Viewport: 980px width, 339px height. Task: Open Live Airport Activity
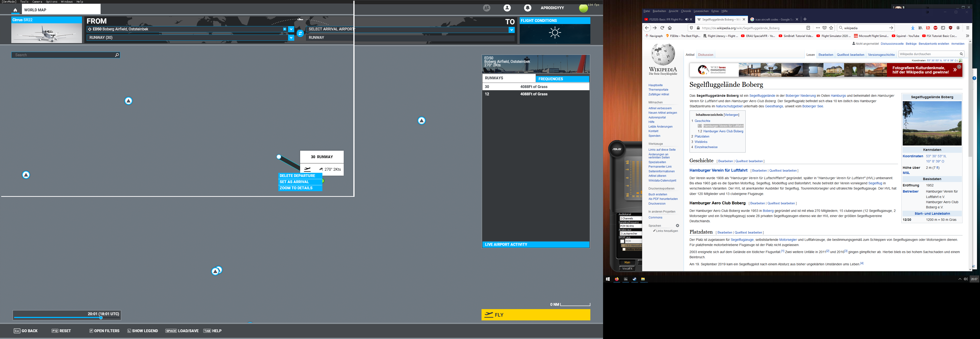pos(536,244)
